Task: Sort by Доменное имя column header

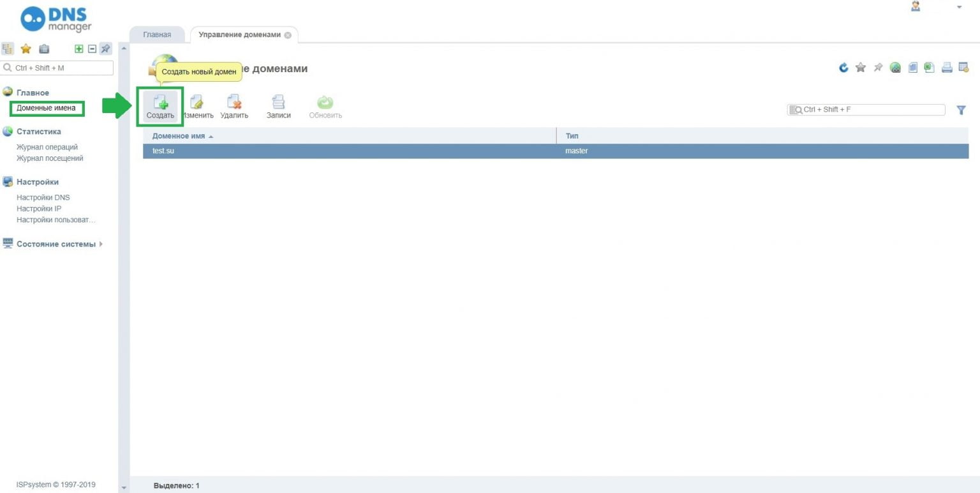Action: pos(350,136)
